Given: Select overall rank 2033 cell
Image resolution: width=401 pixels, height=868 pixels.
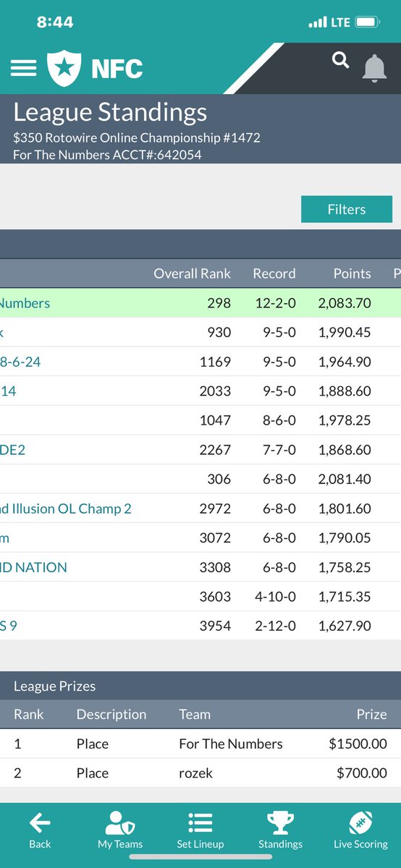Looking at the screenshot, I should click(215, 391).
